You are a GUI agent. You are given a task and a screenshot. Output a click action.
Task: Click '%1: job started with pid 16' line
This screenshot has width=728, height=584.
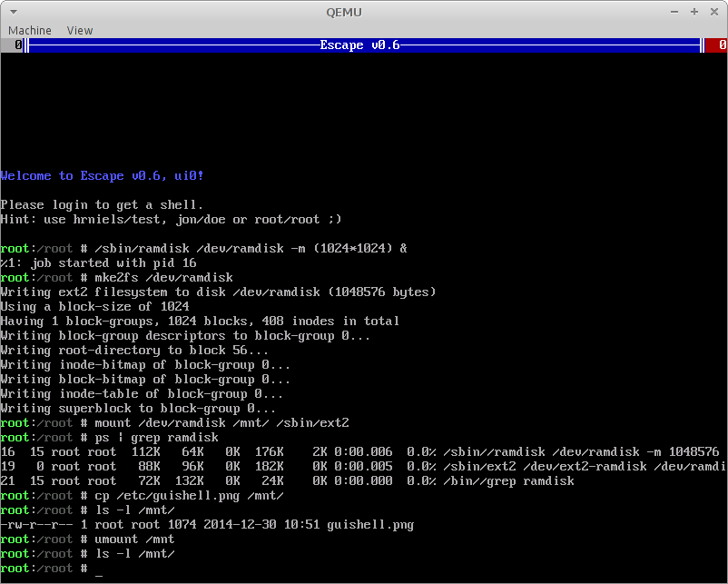(98, 263)
